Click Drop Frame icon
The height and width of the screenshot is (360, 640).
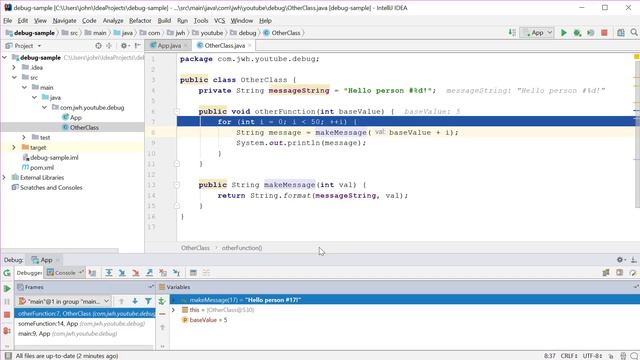tap(163, 273)
